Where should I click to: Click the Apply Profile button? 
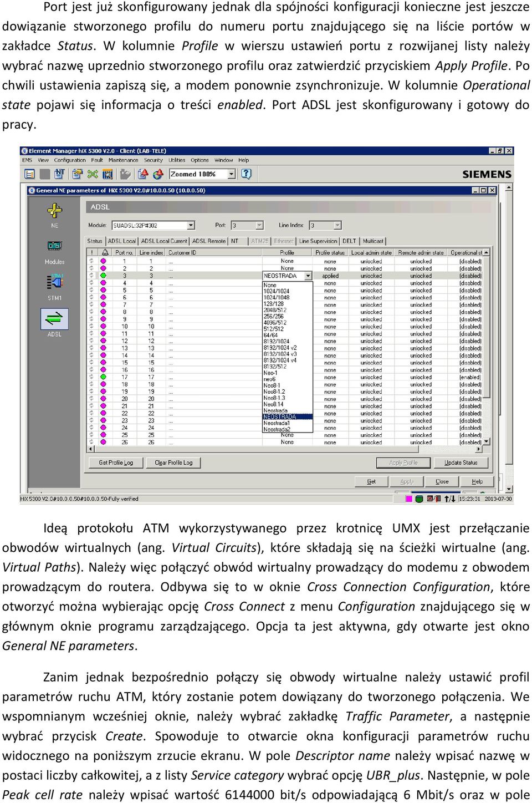(403, 463)
